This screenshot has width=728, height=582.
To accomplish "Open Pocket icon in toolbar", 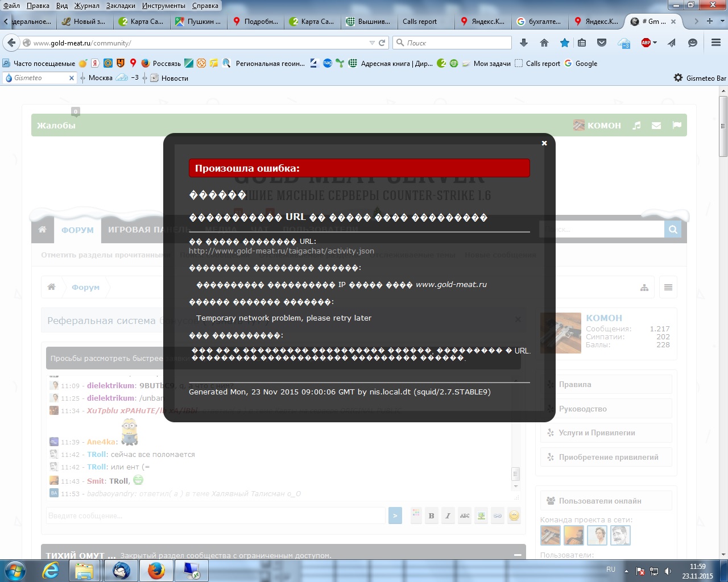I will (602, 43).
